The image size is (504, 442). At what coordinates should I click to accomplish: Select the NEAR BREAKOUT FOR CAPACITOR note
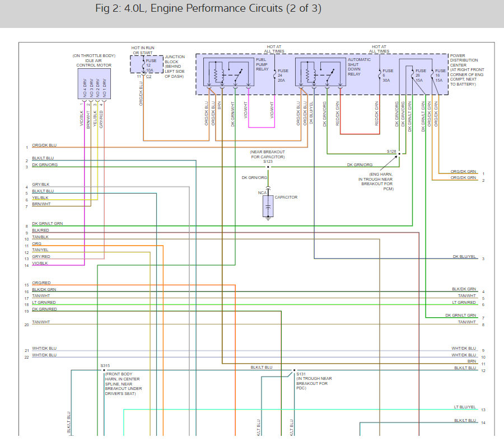(x=268, y=154)
